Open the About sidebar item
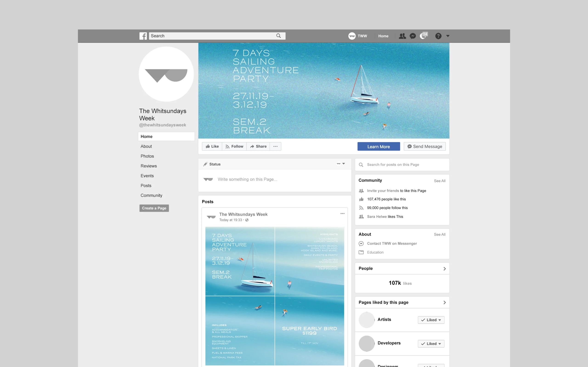 146,146
